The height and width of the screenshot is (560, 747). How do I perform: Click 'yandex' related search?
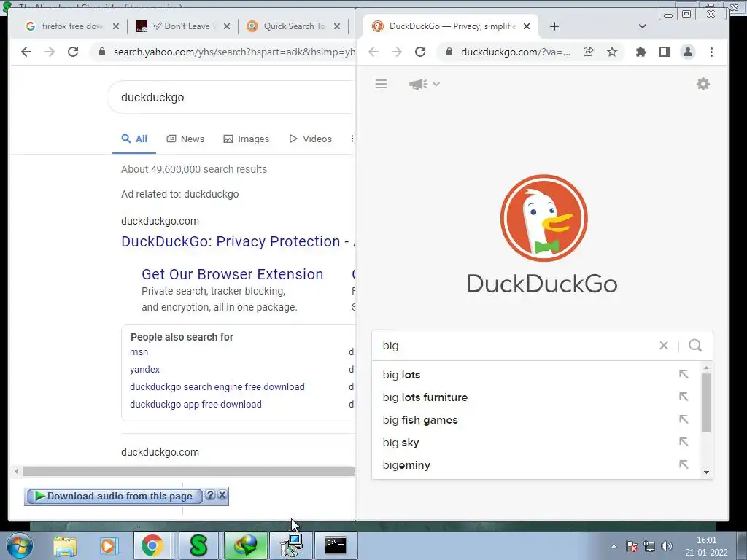[145, 370]
